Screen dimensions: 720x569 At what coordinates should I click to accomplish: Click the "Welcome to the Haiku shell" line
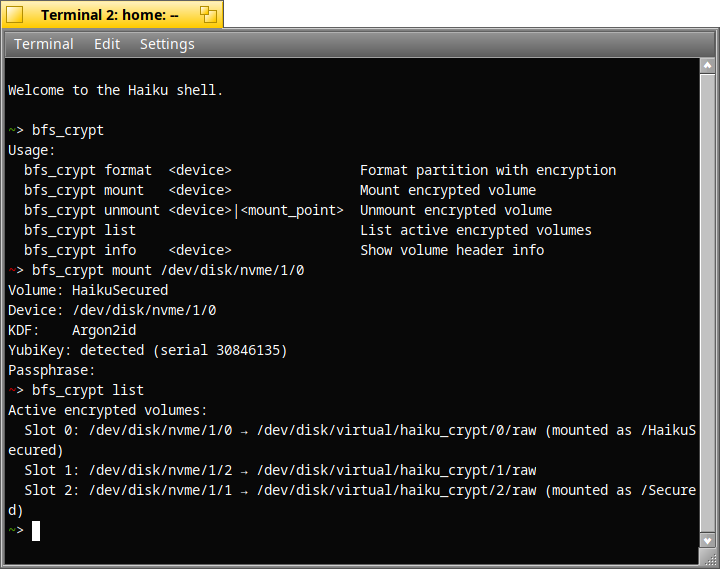(115, 90)
